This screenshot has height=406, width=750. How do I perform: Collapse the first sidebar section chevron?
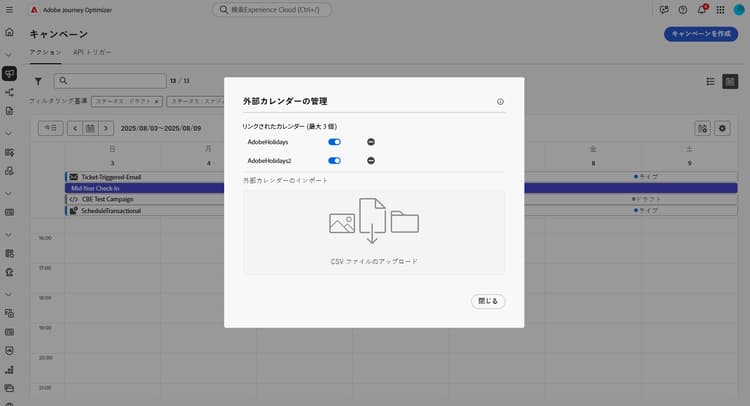click(8, 55)
